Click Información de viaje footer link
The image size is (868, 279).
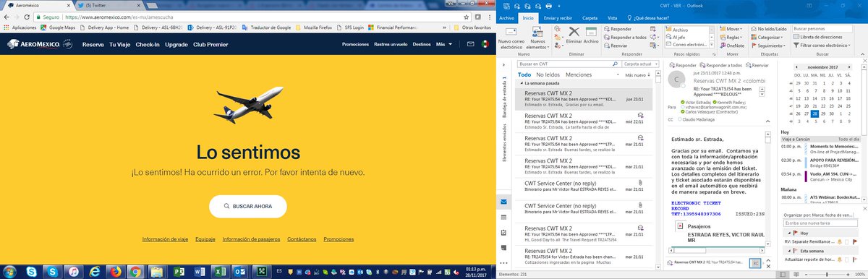165,239
